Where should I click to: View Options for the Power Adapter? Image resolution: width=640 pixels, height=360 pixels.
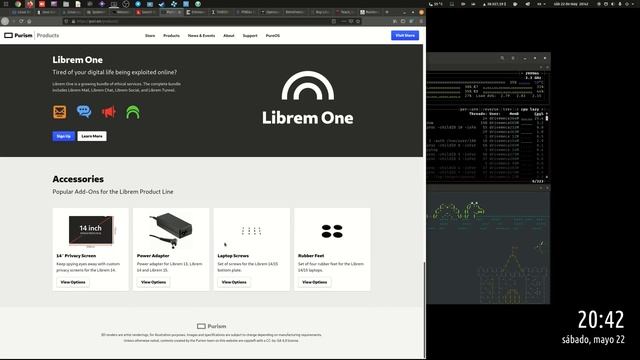click(x=153, y=282)
